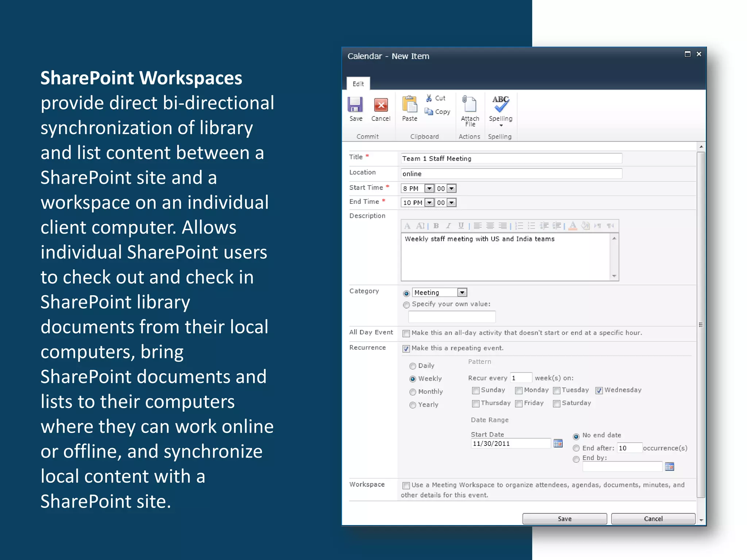This screenshot has width=747, height=560.
Task: Check the Saturday recurrence checkbox
Action: click(557, 404)
